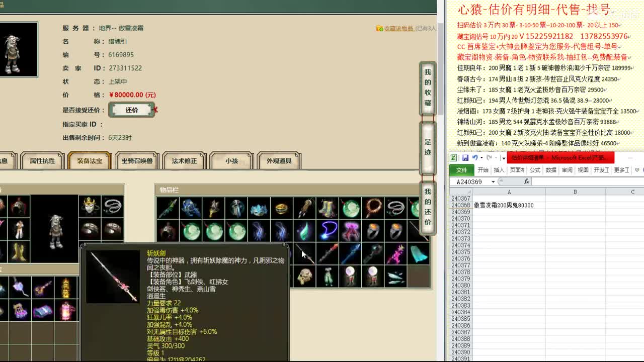The image size is (644, 362).
Task: Select the skull item in inventory
Action: tap(305, 277)
